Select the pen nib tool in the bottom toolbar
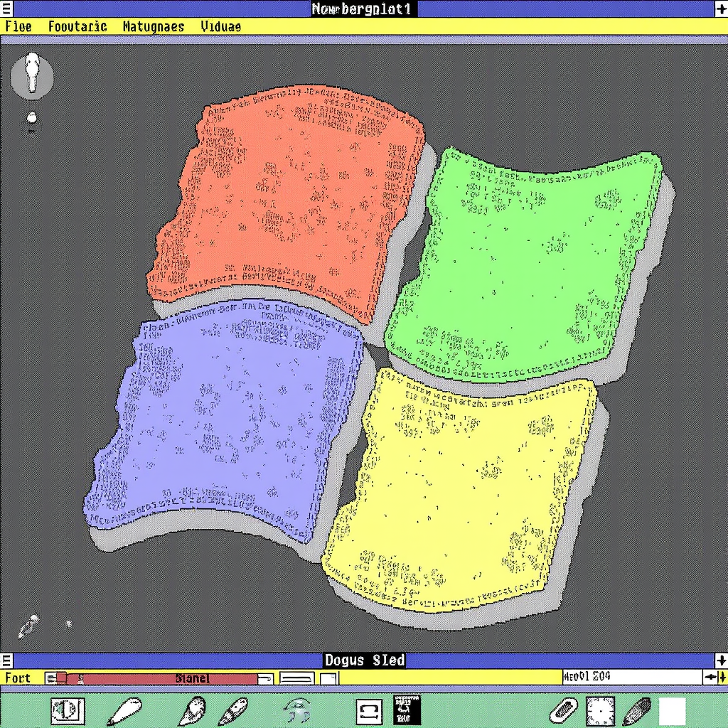This screenshot has height=728, width=728. [x=192, y=710]
